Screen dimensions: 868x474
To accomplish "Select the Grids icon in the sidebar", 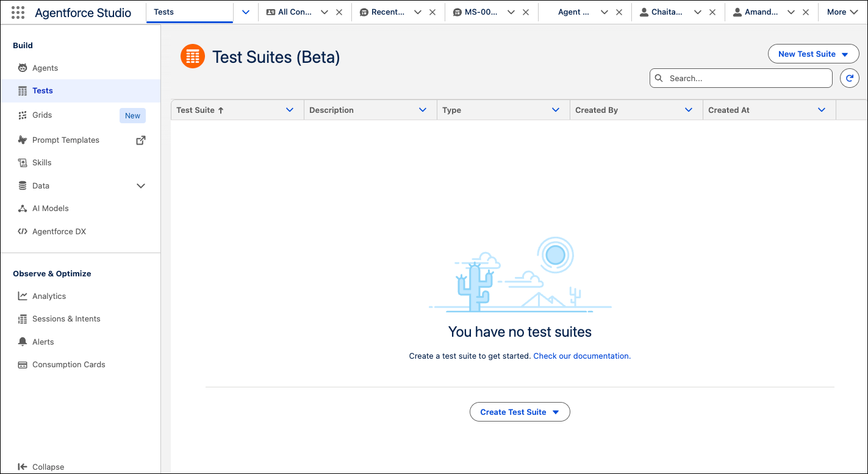I will pyautogui.click(x=23, y=115).
